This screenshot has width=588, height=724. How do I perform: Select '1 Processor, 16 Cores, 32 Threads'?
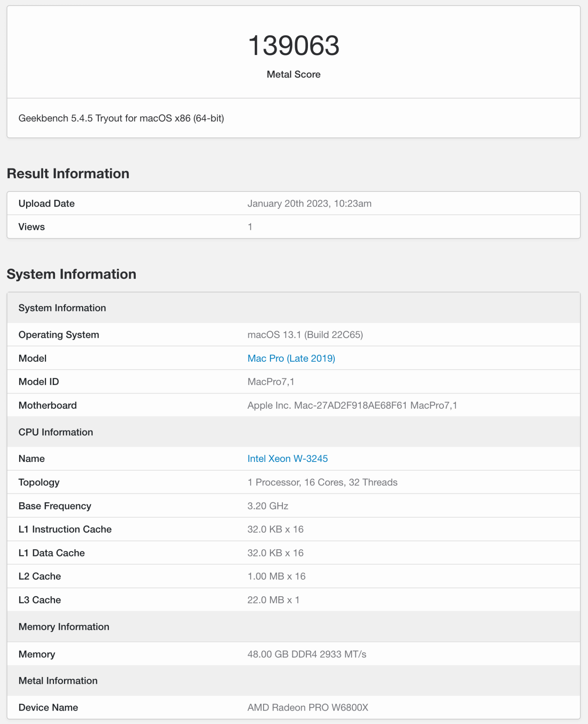coord(322,482)
